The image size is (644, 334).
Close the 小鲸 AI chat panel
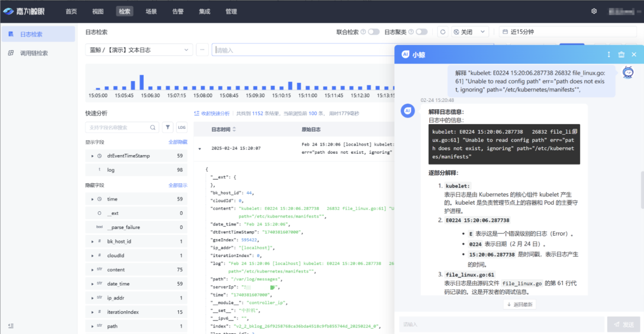pos(634,54)
